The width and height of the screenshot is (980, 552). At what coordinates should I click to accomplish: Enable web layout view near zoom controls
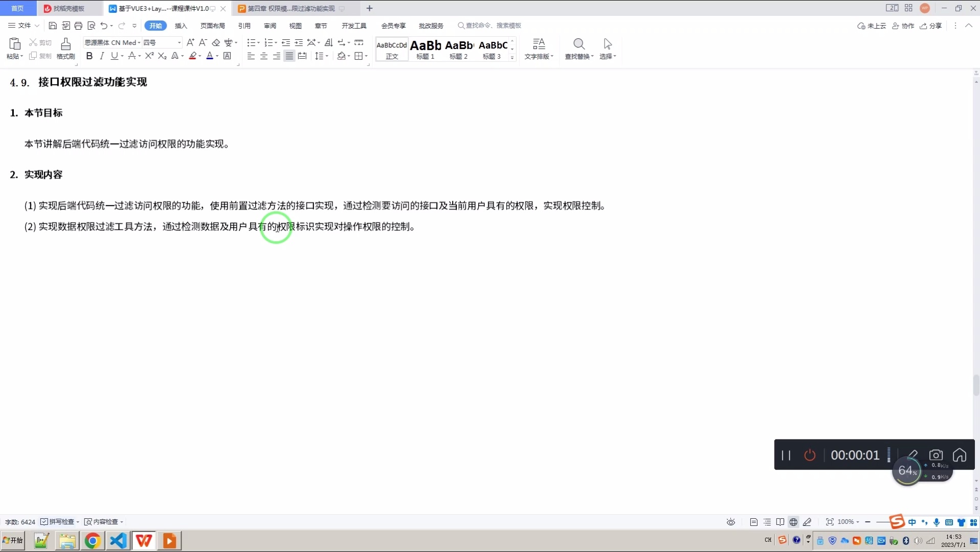pyautogui.click(x=793, y=522)
